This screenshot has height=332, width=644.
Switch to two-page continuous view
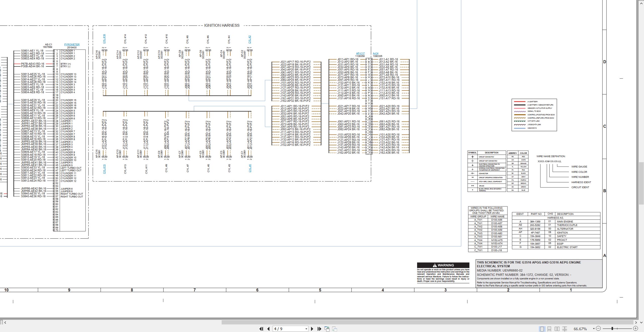[565, 329]
